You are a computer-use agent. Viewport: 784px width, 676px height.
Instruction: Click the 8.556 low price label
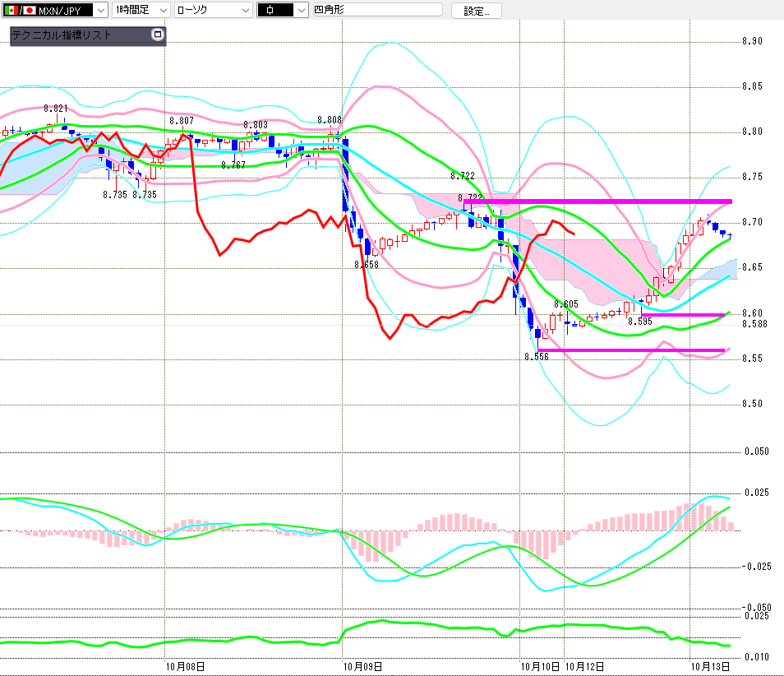click(x=537, y=357)
